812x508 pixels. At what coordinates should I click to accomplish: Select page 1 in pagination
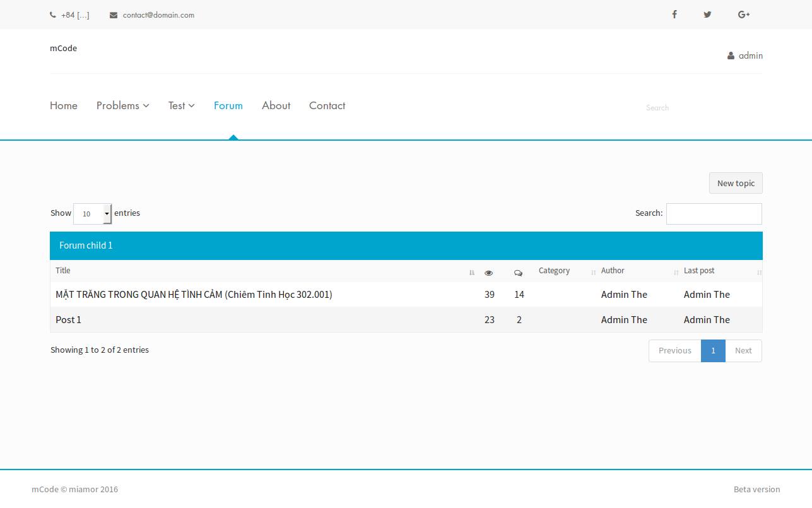[713, 351]
